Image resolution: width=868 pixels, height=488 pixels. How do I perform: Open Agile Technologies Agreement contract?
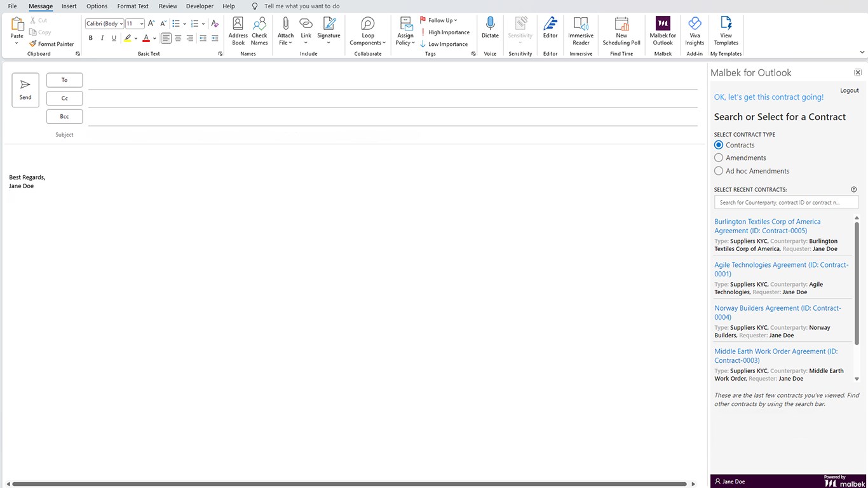click(x=782, y=269)
